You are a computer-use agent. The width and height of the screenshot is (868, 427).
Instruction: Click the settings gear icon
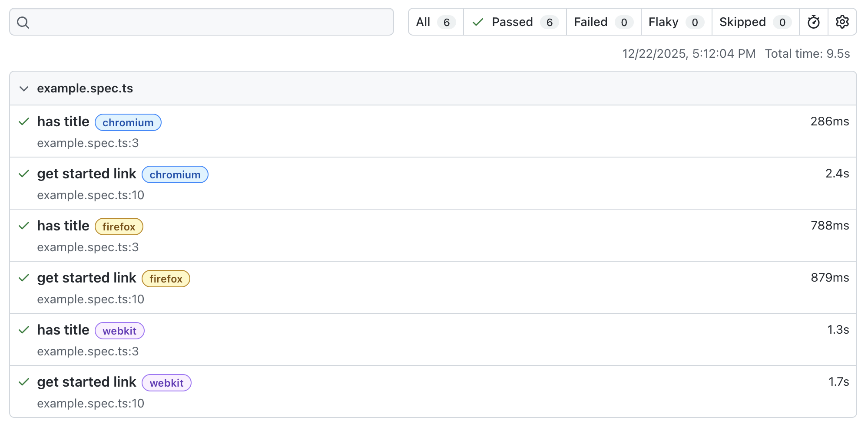(842, 22)
